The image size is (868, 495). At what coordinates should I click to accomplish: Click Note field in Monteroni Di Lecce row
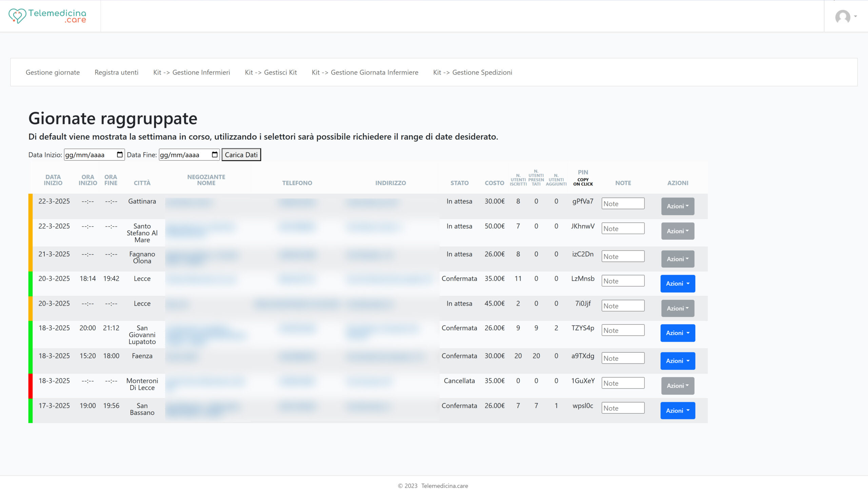pyautogui.click(x=623, y=383)
